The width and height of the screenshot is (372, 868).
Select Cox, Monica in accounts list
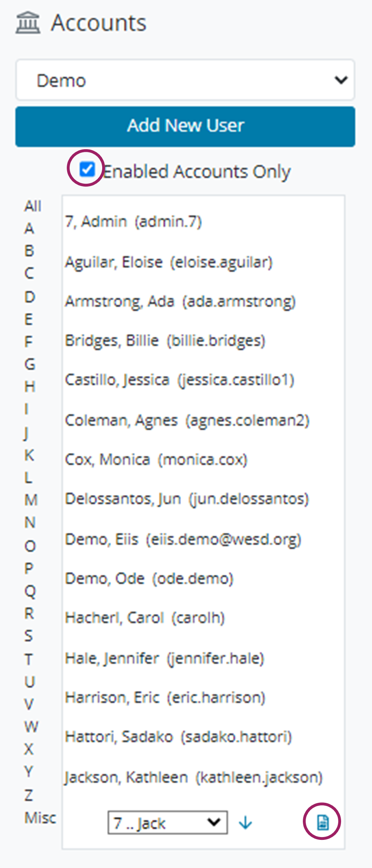click(x=157, y=459)
